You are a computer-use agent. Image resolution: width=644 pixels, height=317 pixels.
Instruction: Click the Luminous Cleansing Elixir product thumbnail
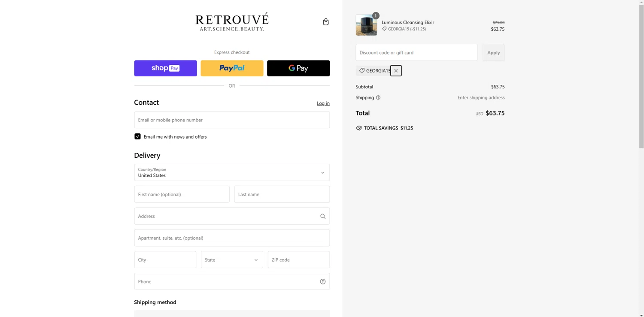(366, 25)
